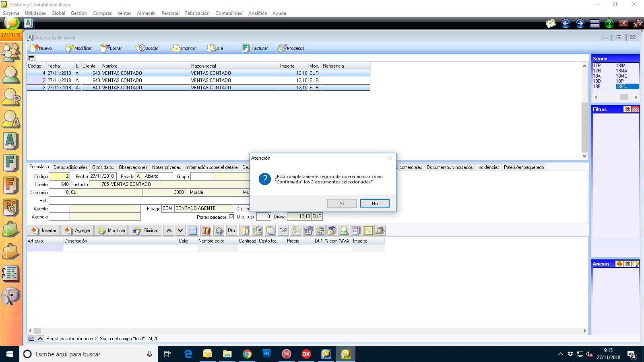This screenshot has width=644, height=362.
Task: Click the notebook ledger sidebar icon
Action: tap(11, 274)
